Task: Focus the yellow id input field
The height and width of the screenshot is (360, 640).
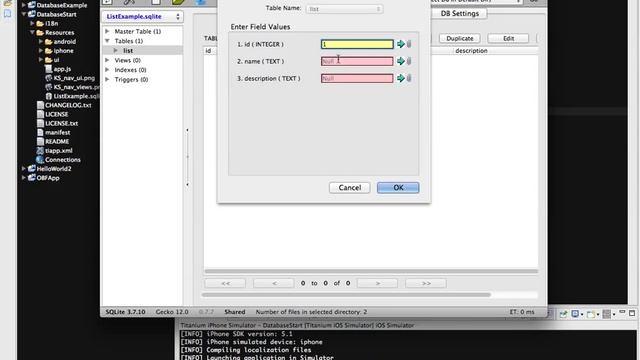Action: click(x=357, y=44)
